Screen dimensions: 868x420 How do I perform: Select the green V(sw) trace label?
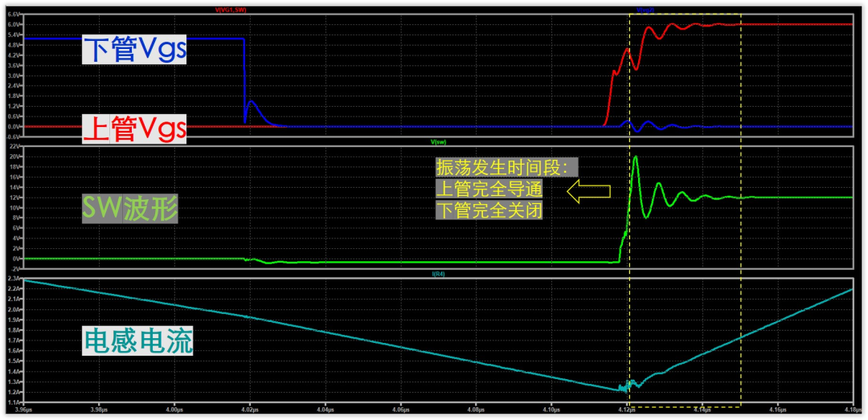pos(438,141)
